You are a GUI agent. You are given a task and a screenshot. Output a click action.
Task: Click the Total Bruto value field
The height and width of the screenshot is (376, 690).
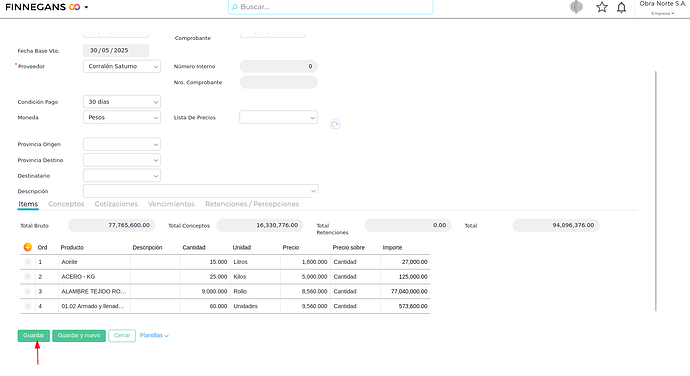[x=112, y=225]
